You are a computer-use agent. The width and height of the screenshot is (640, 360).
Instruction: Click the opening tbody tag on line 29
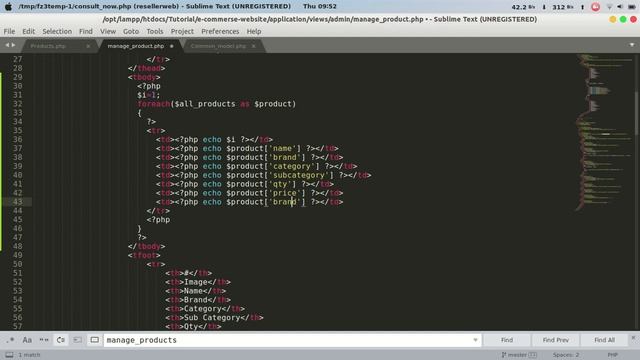pos(144,77)
